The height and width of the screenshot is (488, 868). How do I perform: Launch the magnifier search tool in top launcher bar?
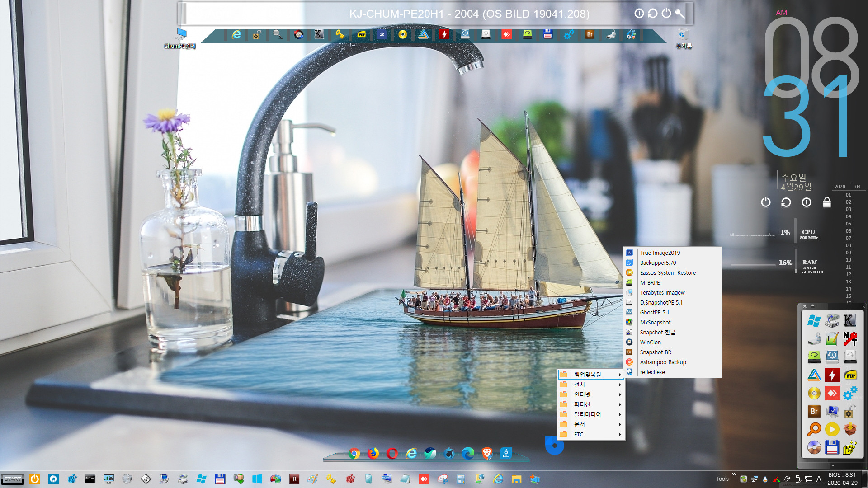pyautogui.click(x=278, y=34)
